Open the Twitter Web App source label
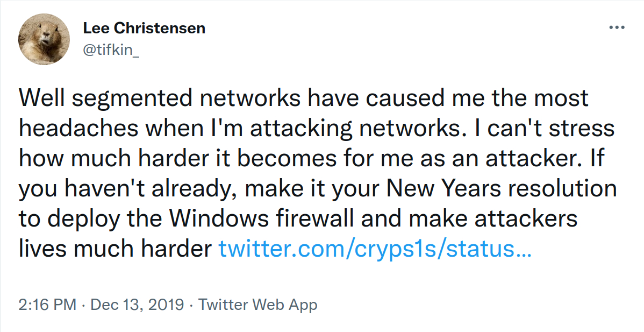Screen dimensions: 644x332 tap(258, 305)
